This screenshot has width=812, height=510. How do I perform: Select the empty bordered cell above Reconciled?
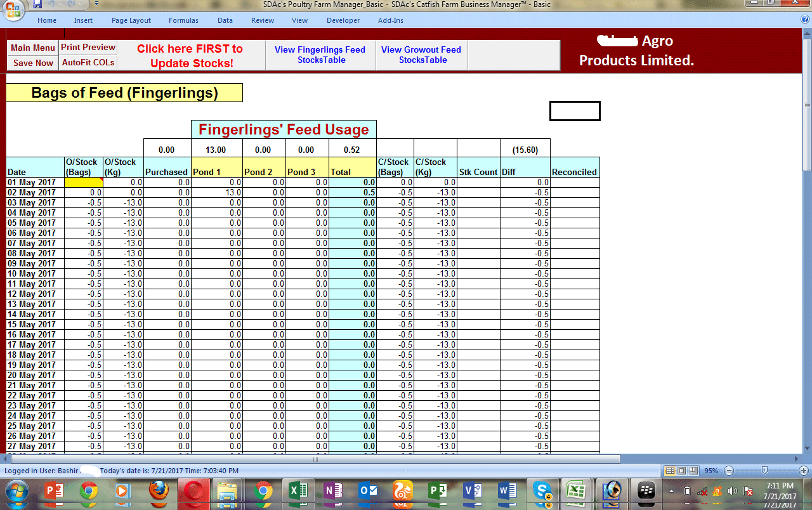click(x=575, y=111)
